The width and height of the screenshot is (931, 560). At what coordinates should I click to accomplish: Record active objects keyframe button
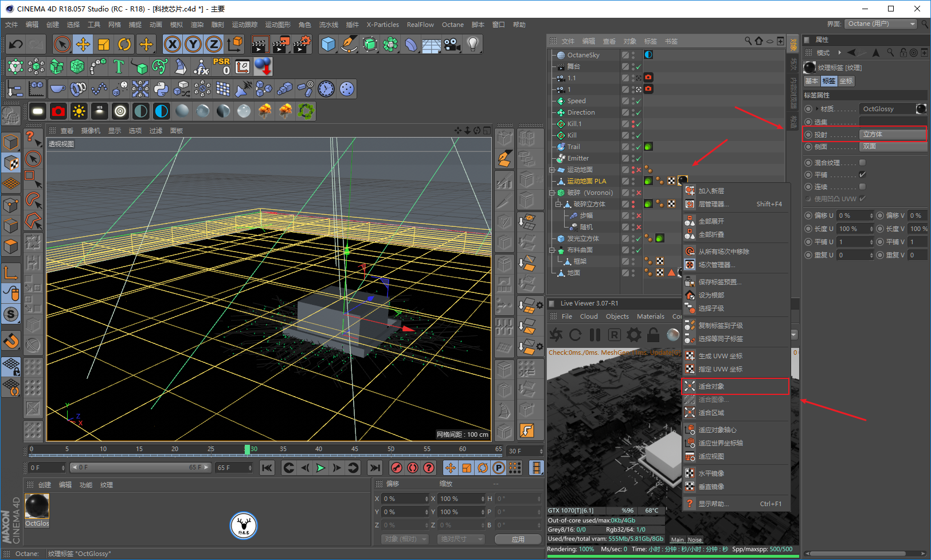397,468
